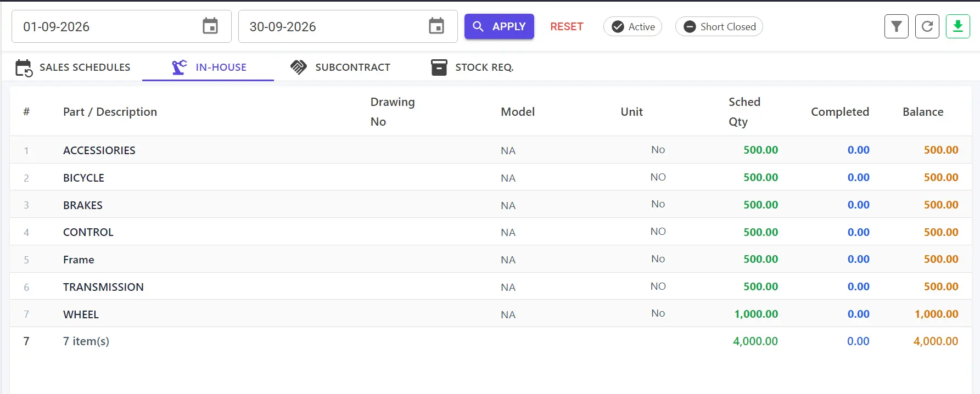Click TRANSMISSION unit value NO
This screenshot has height=394, width=980.
(658, 286)
